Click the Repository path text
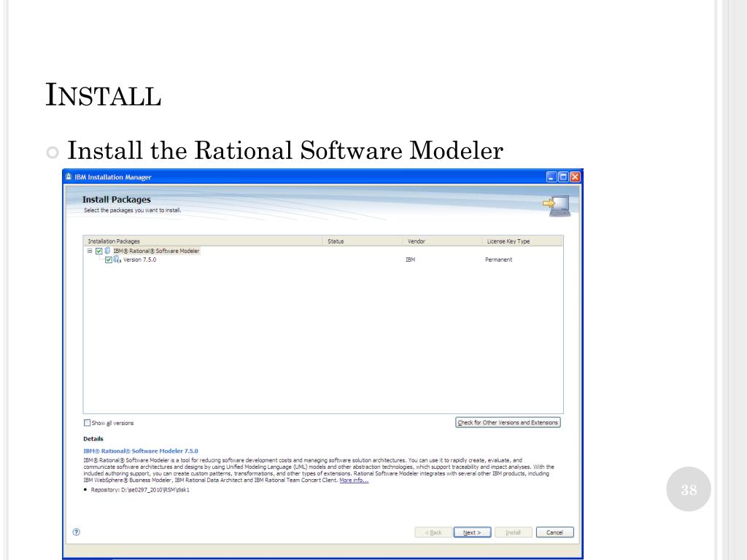 [140, 489]
